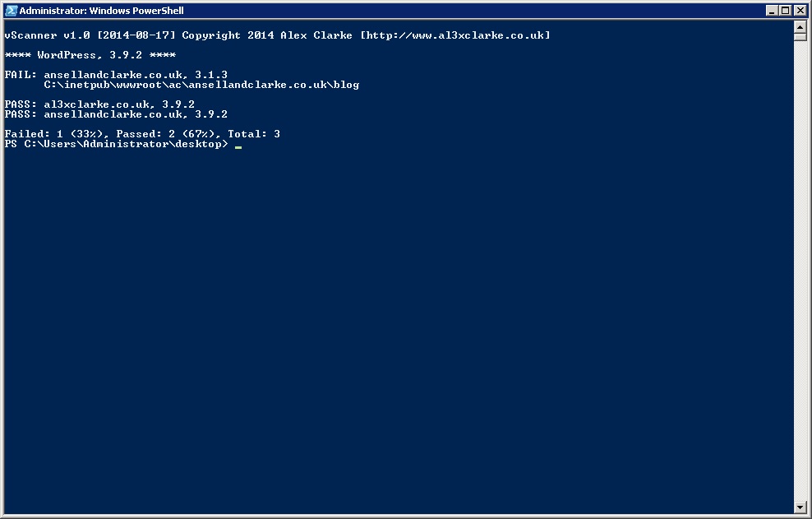Click the PS C:\Users\Administrator\desktop> prompt

(x=116, y=144)
